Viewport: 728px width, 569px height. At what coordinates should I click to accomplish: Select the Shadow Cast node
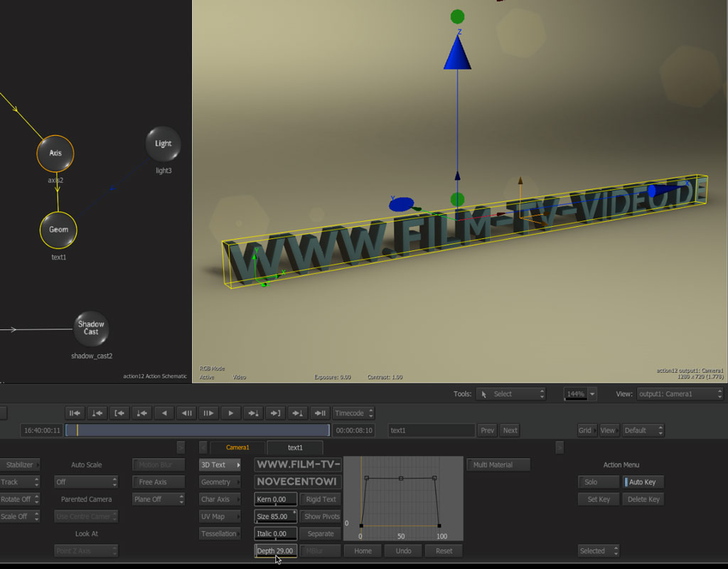coord(91,328)
